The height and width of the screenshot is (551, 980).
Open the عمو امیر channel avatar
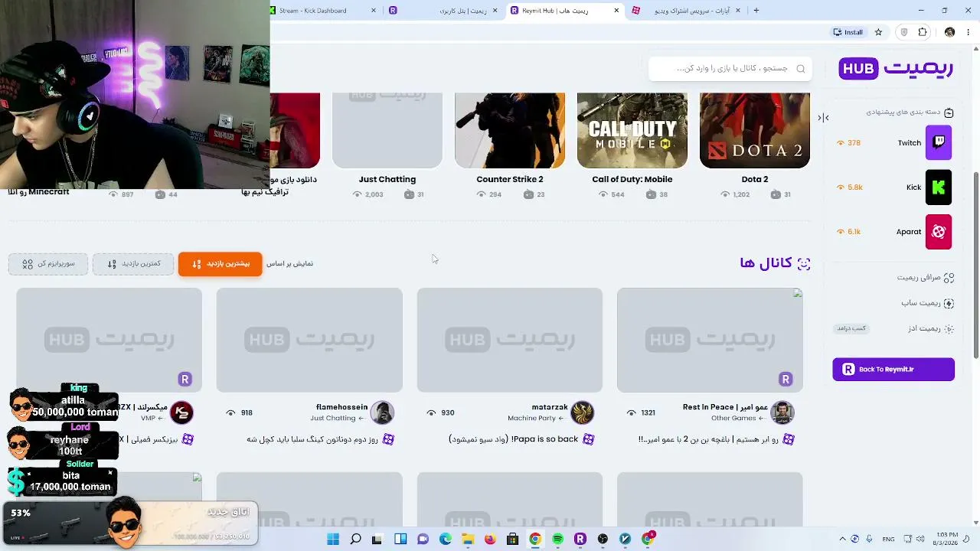[x=782, y=412]
